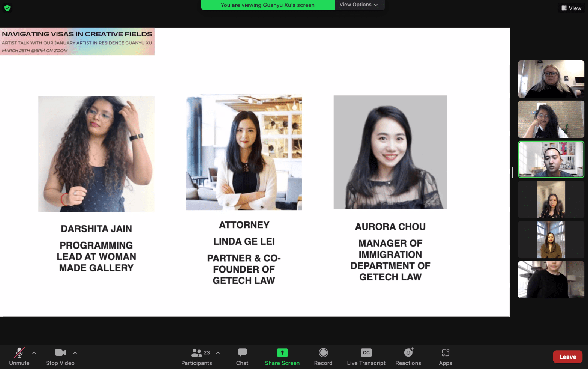Open the Apps panel
The image size is (588, 369).
click(445, 357)
